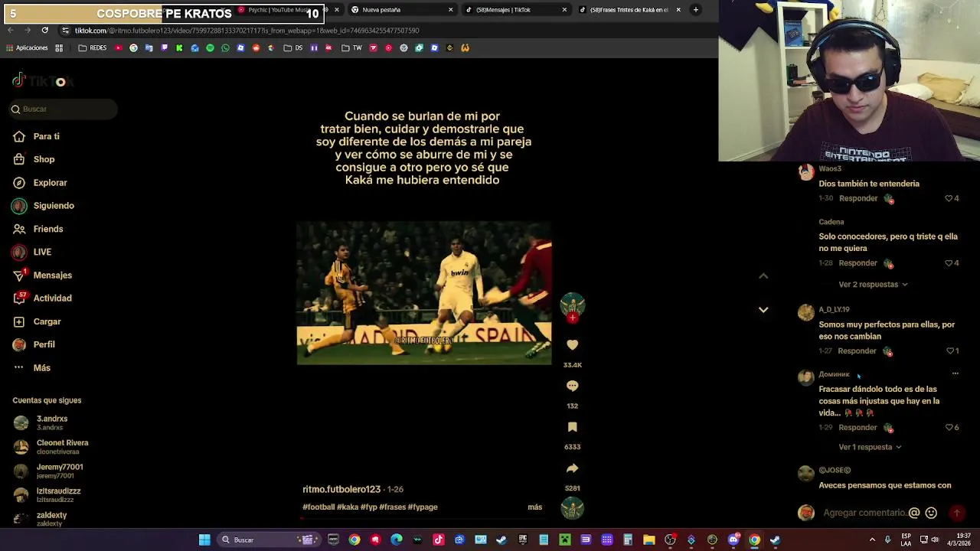
Task: Open comments via the speech bubble icon
Action: (x=572, y=386)
